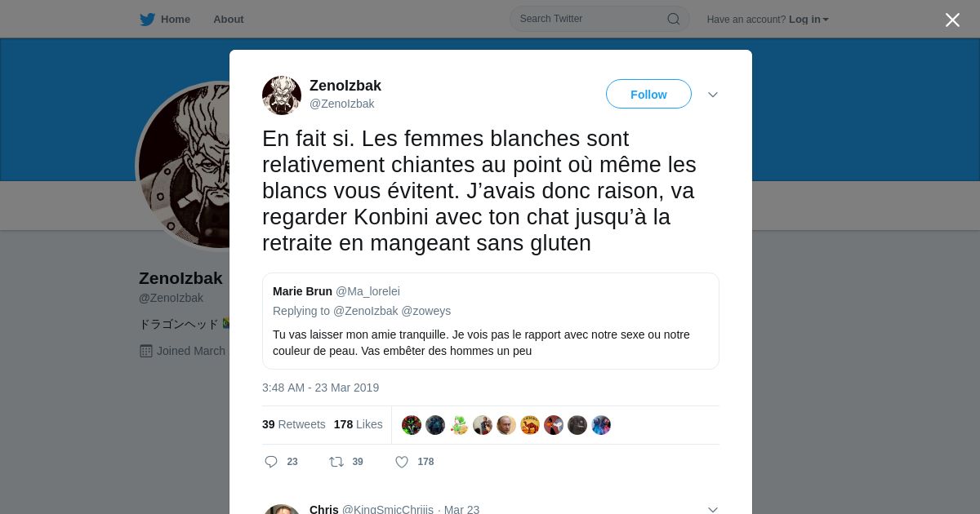This screenshot has width=980, height=514.
Task: Open the About menu item
Action: 229,20
